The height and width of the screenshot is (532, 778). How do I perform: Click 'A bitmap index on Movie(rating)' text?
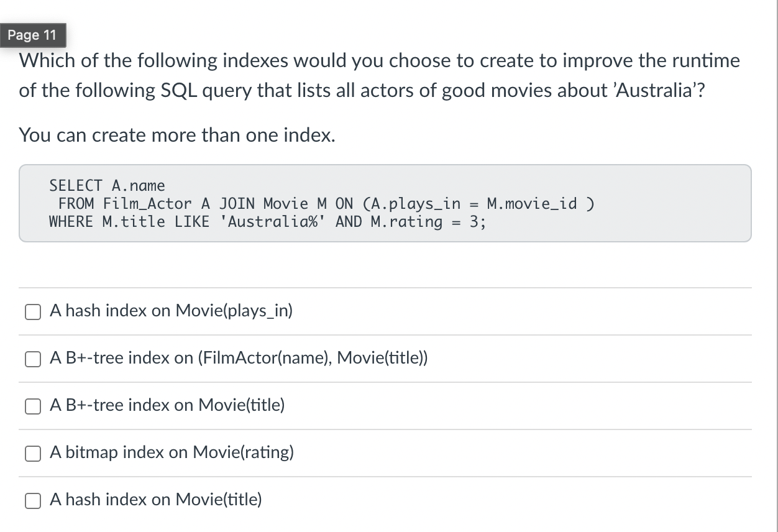tap(172, 452)
